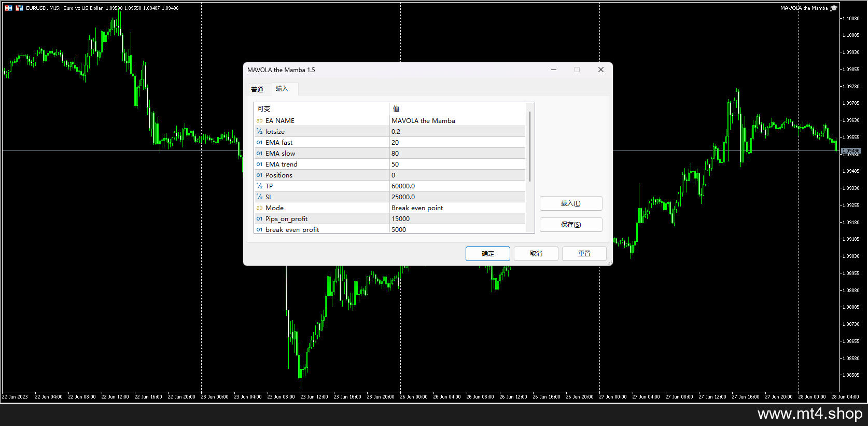This screenshot has width=868, height=426.
Task: Click the MAVOLA the Mamba 1.5 dialog title
Action: pyautogui.click(x=281, y=70)
